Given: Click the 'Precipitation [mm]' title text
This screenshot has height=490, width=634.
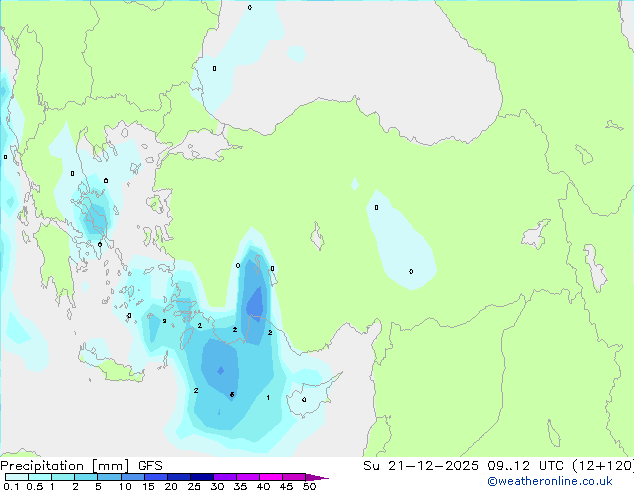Looking at the screenshot, I should click(65, 466).
